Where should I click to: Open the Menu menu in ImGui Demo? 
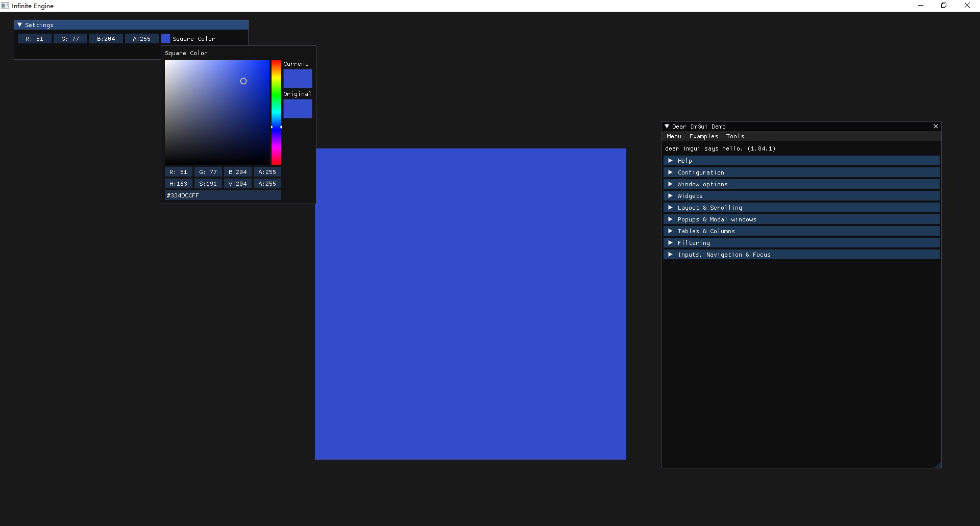(x=674, y=136)
